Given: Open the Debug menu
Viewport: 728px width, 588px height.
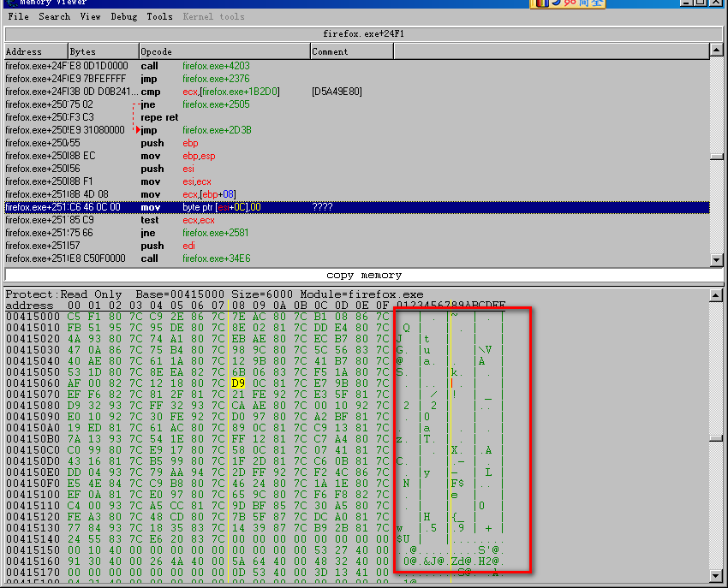Looking at the screenshot, I should 123,16.
